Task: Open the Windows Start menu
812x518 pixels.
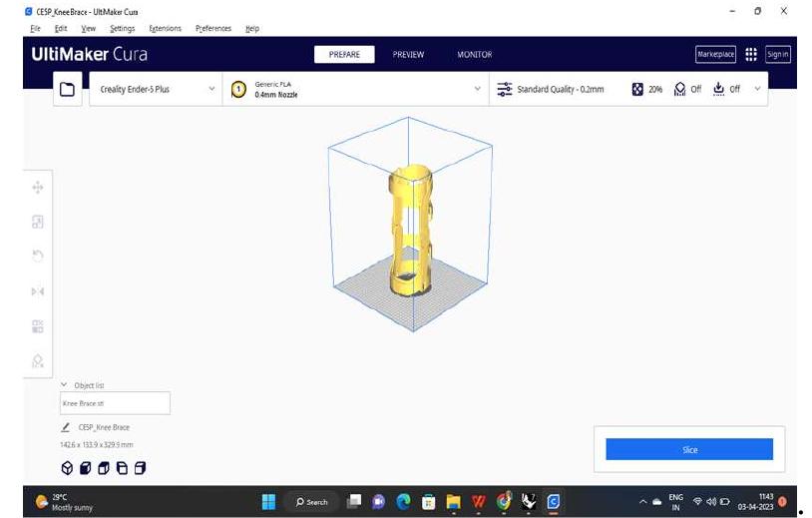Action: (x=268, y=501)
